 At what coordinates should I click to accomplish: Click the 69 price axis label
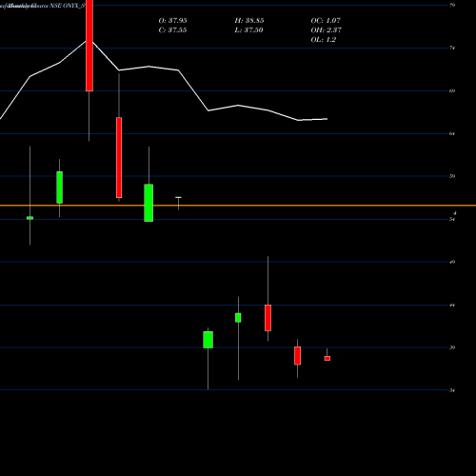click(x=452, y=90)
